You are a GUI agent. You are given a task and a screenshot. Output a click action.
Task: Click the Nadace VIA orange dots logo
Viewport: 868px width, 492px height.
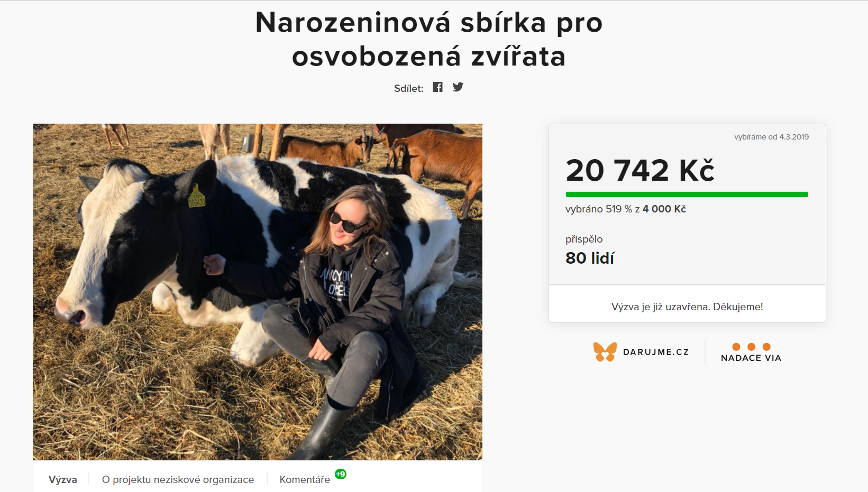[x=751, y=347]
